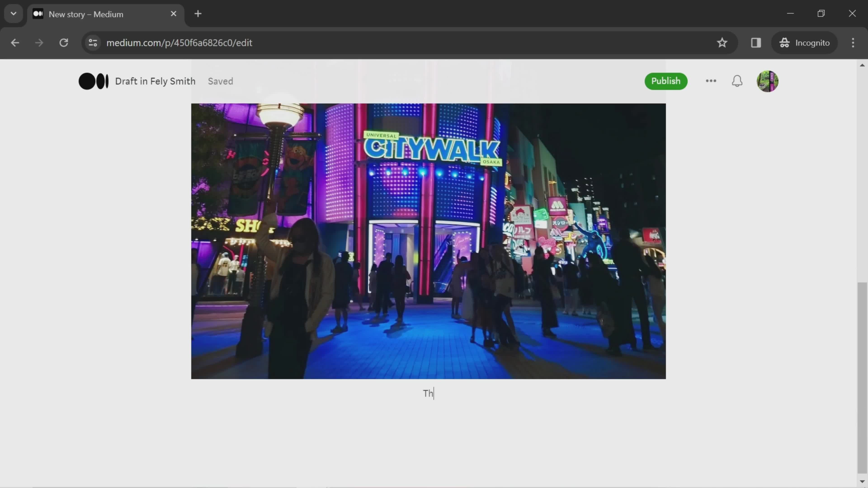Open the Chrome three-dot menu

click(x=853, y=43)
